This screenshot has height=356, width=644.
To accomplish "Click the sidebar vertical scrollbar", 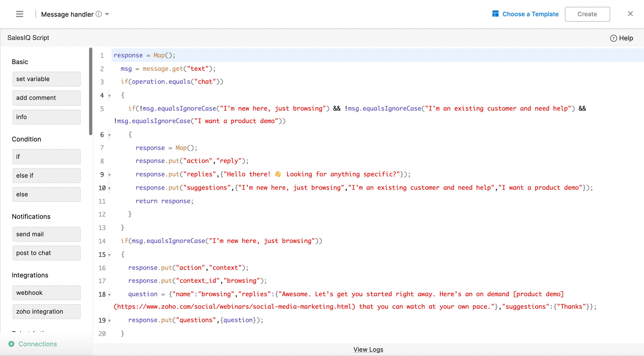I will click(91, 91).
